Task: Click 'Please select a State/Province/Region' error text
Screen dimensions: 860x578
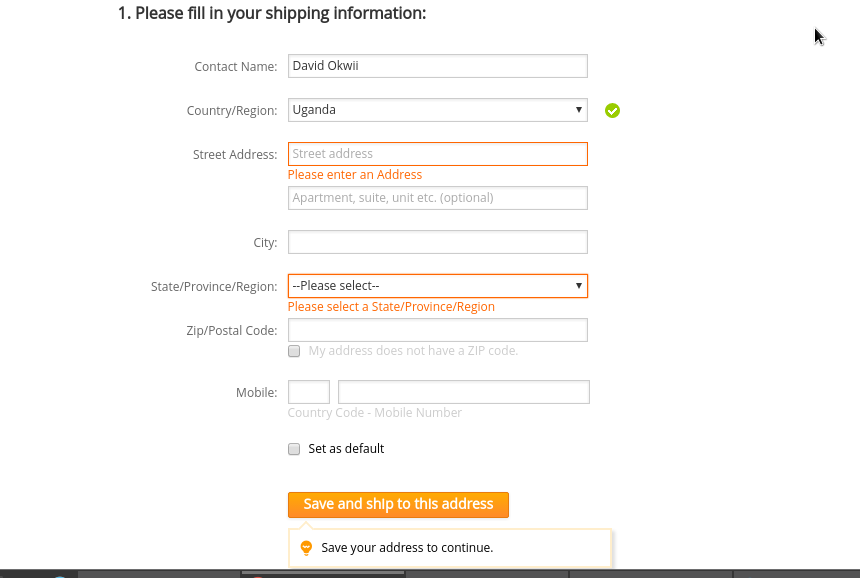Action: (x=391, y=307)
